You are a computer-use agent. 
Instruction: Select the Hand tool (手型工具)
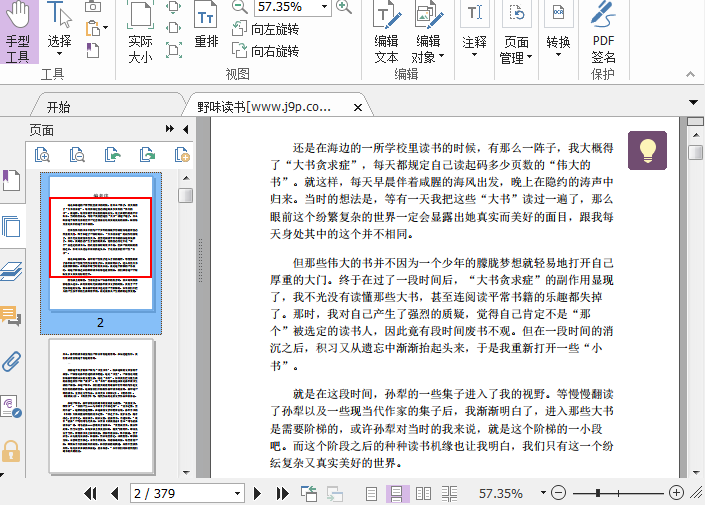point(18,32)
